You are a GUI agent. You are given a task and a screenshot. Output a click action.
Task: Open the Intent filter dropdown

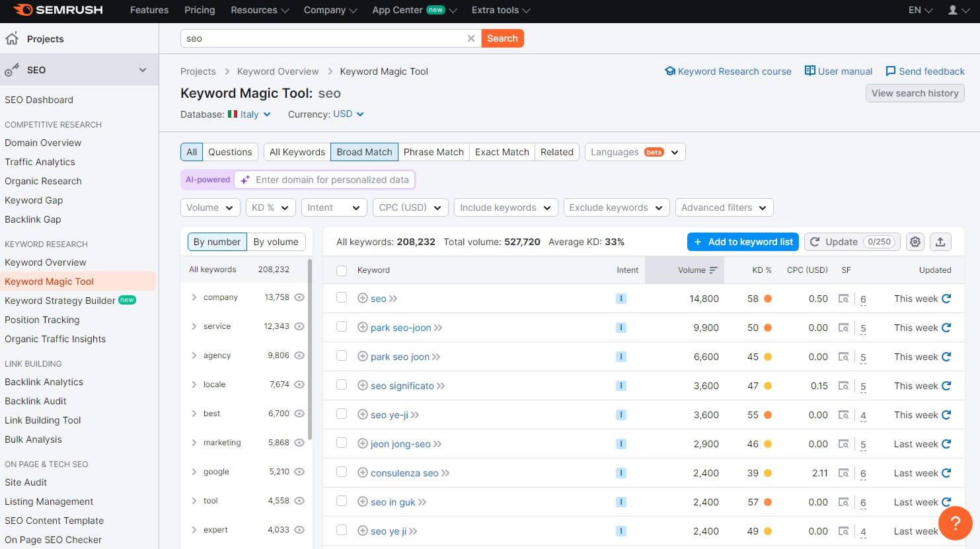334,207
